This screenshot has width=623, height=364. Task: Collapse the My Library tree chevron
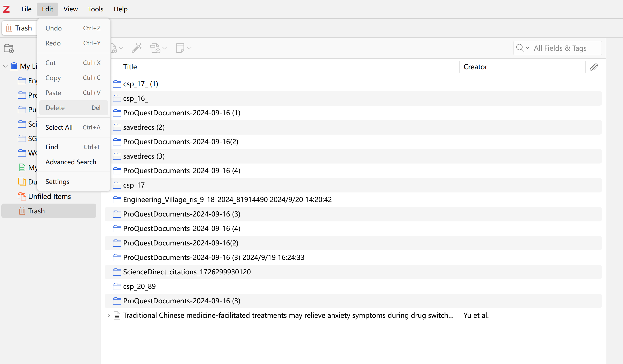(x=5, y=66)
